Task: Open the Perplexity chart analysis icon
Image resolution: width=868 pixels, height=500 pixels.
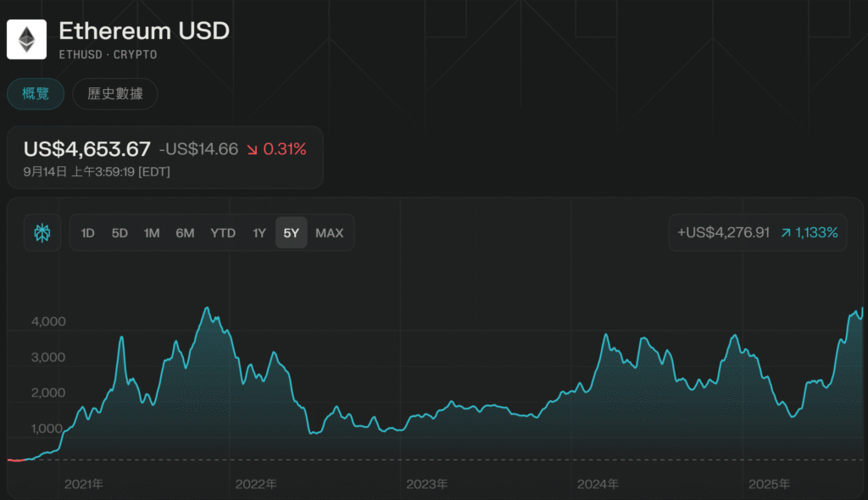Action: pyautogui.click(x=42, y=232)
